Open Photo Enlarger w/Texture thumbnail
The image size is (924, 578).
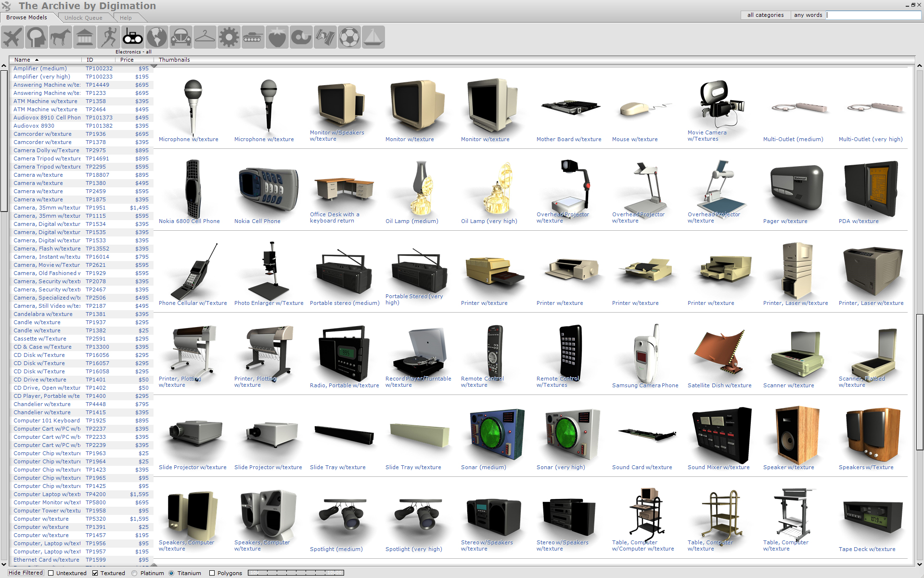tap(269, 271)
